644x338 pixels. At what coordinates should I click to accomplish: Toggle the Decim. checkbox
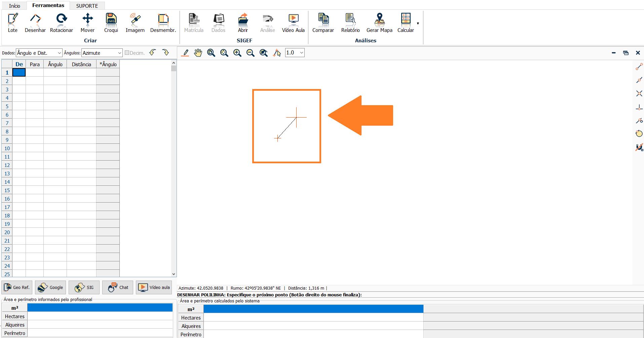[x=127, y=53]
